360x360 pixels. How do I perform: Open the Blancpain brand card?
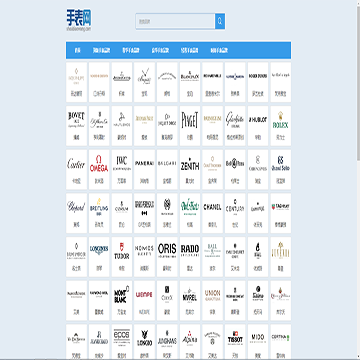pos(190,82)
